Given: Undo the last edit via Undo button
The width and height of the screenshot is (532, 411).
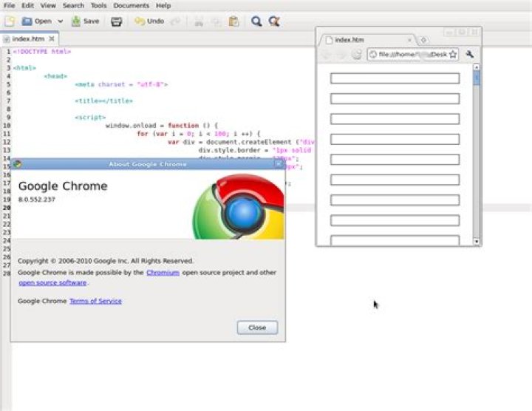Looking at the screenshot, I should [x=149, y=21].
